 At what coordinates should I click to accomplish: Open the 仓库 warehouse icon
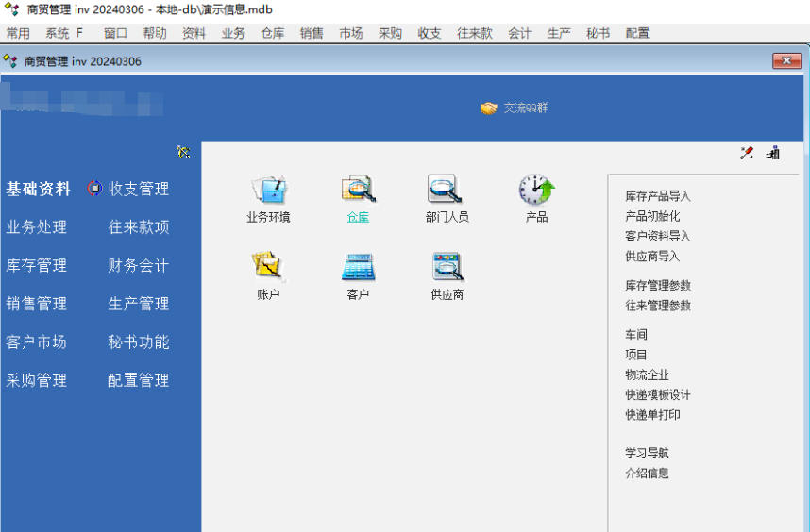pyautogui.click(x=358, y=191)
